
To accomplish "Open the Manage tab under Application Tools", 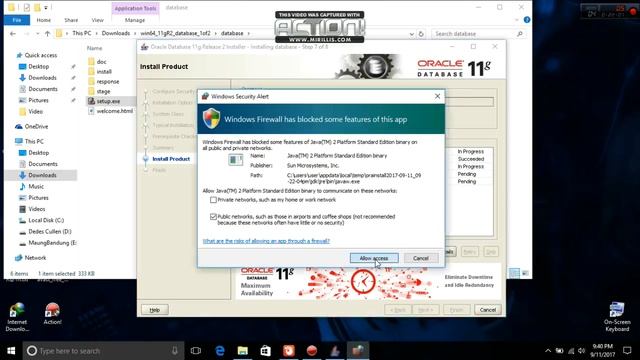I will point(135,20).
